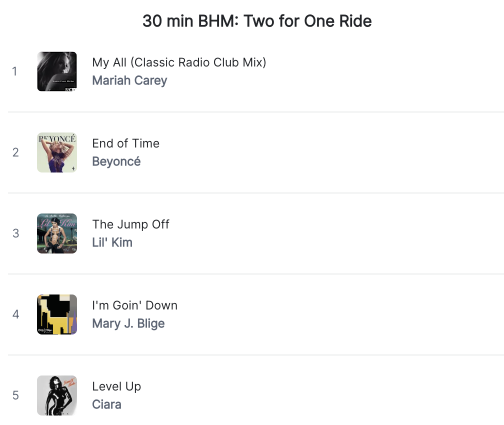Click the playlist title "30 min BHM: Two for One Ride"

click(x=257, y=21)
